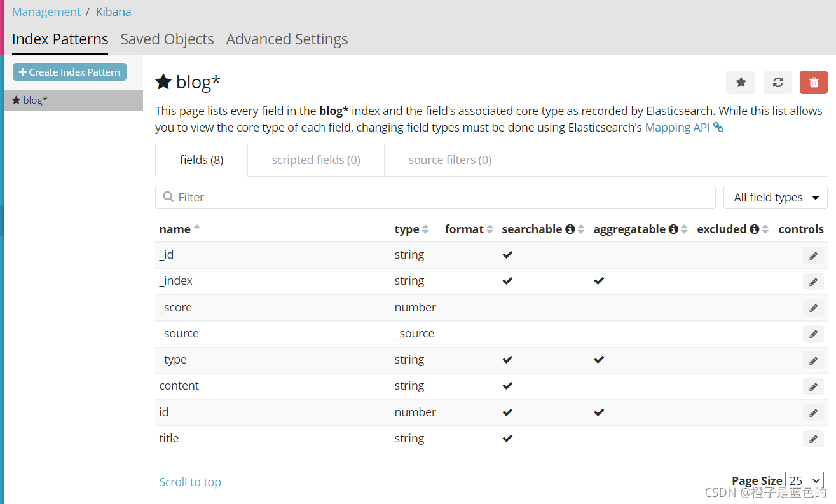Image resolution: width=836 pixels, height=504 pixels.
Task: Switch to fields (8) tab
Action: pos(202,160)
